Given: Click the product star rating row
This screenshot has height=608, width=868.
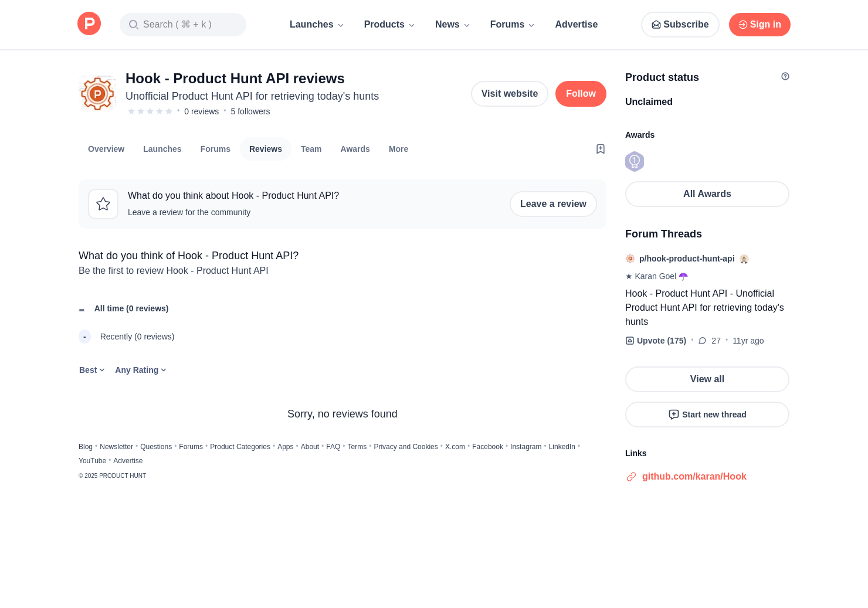Looking at the screenshot, I should tap(150, 111).
